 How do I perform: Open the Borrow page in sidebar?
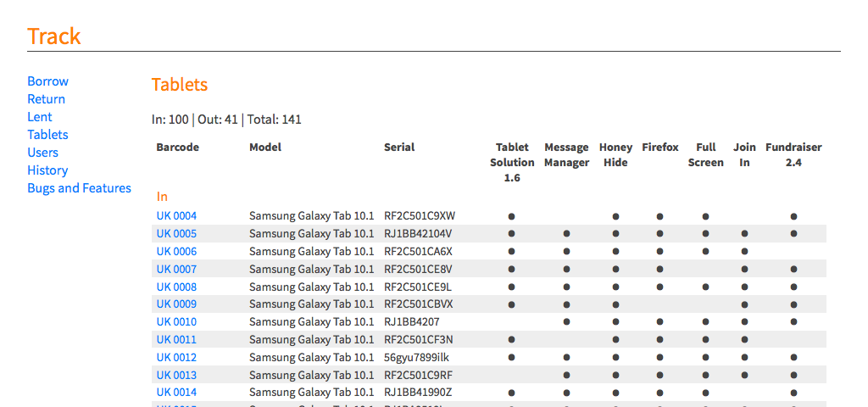[x=48, y=81]
